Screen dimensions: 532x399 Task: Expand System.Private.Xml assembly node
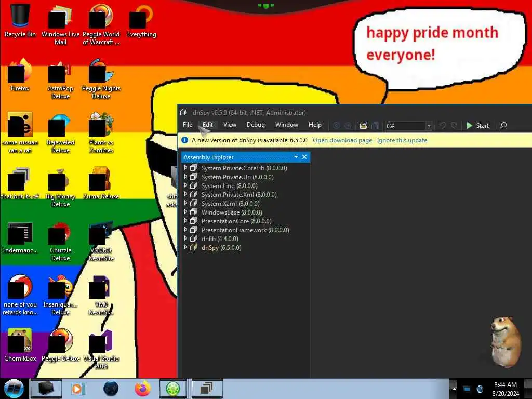tap(185, 194)
